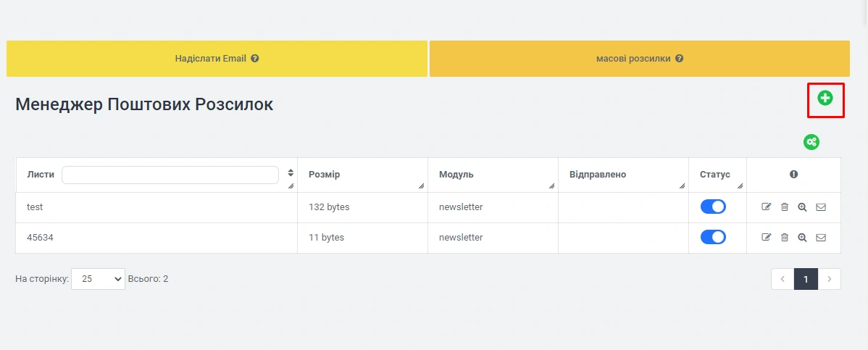Switch to the масові розсилки tab

[x=639, y=59]
